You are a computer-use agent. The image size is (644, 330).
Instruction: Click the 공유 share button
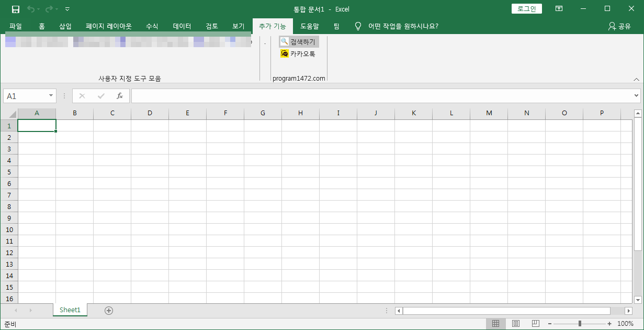click(619, 26)
